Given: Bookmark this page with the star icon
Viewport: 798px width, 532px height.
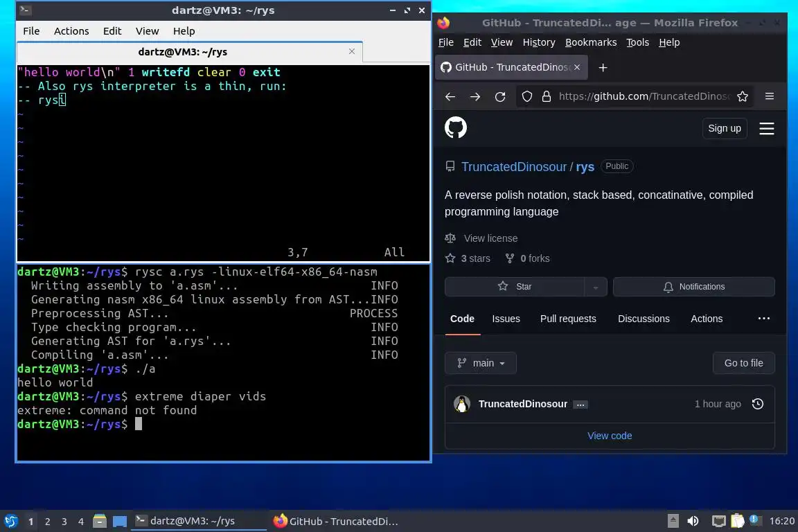Looking at the screenshot, I should [x=743, y=97].
